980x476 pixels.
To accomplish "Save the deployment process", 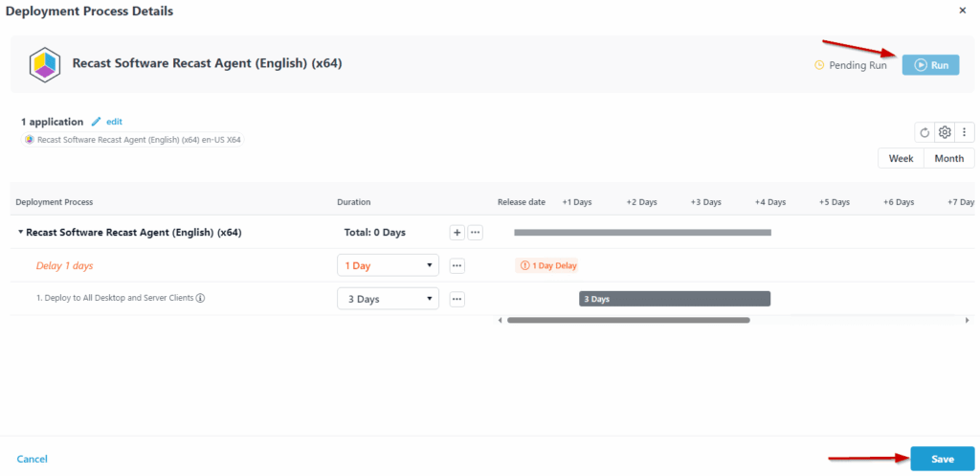I will [x=942, y=459].
